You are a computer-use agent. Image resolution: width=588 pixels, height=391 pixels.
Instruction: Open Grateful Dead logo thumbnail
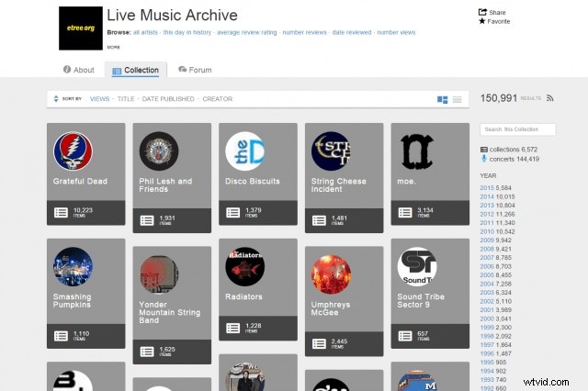tap(73, 151)
